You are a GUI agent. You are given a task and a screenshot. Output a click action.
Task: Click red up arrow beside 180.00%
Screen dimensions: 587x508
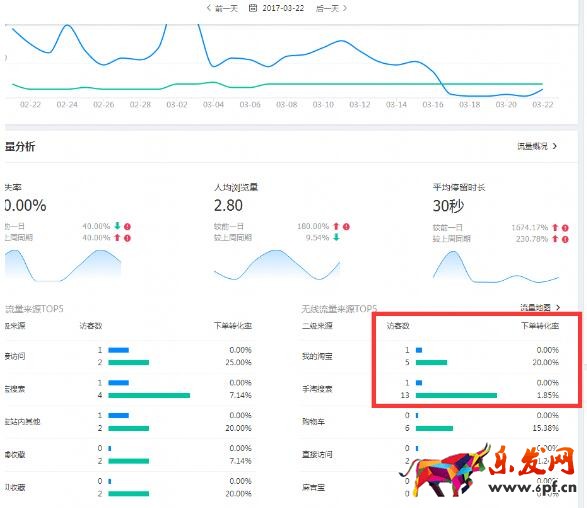pos(336,226)
